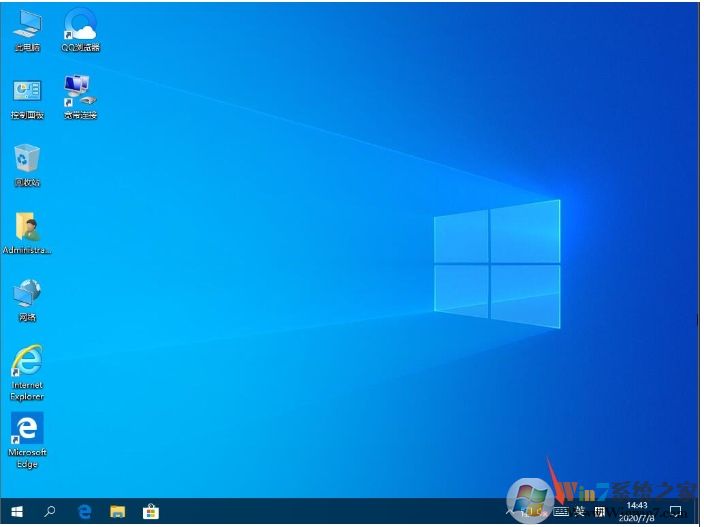This screenshot has width=704, height=527.
Task: Select the broadband connection shortcut icon
Action: click(x=80, y=97)
